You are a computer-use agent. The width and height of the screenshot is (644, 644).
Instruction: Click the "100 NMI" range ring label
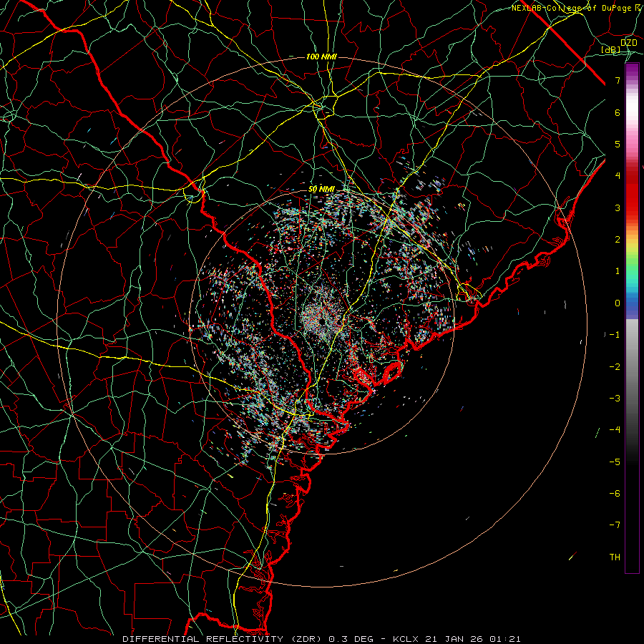tap(321, 57)
